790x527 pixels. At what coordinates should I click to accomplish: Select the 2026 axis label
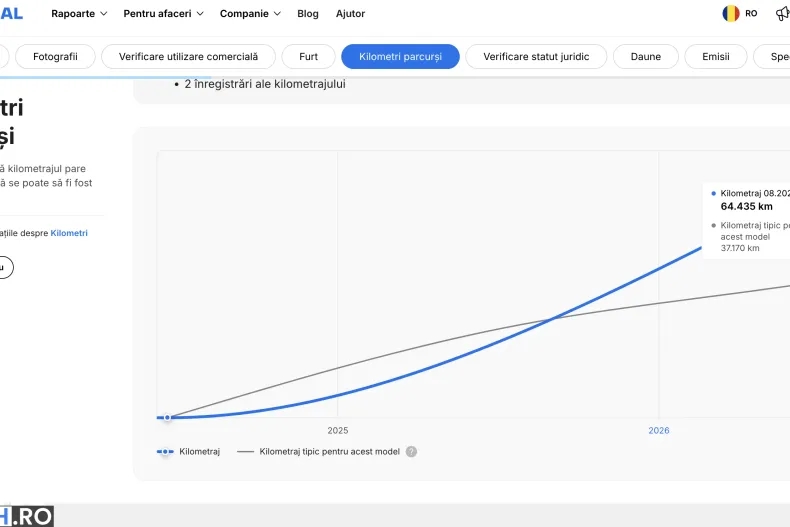(659, 430)
